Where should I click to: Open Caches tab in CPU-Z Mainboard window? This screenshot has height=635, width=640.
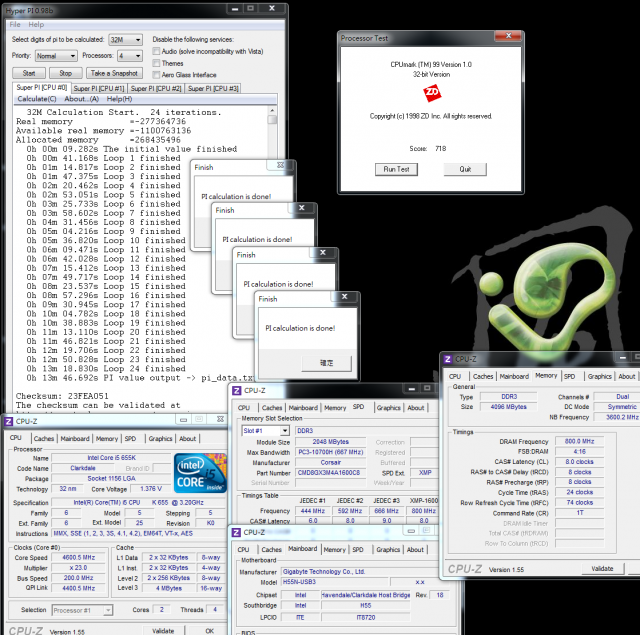coord(271,550)
